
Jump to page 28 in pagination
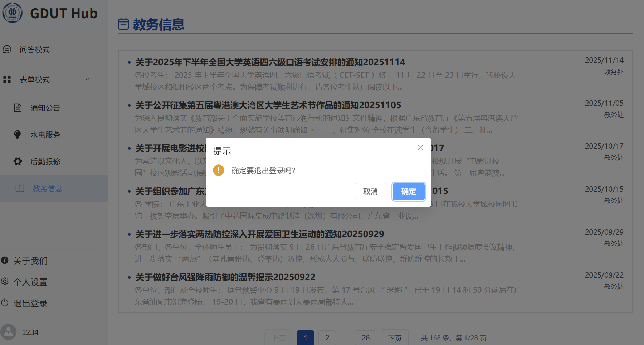pos(365,338)
